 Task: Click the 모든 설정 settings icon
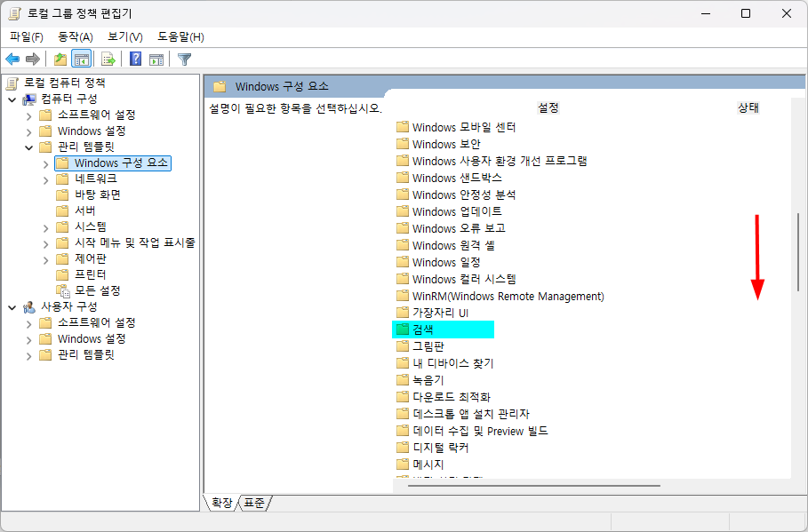tap(63, 291)
